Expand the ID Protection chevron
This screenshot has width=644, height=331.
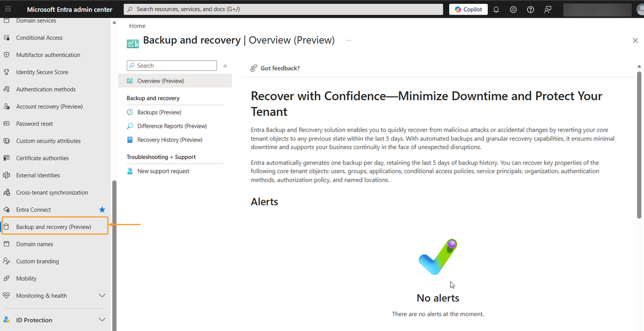click(102, 320)
